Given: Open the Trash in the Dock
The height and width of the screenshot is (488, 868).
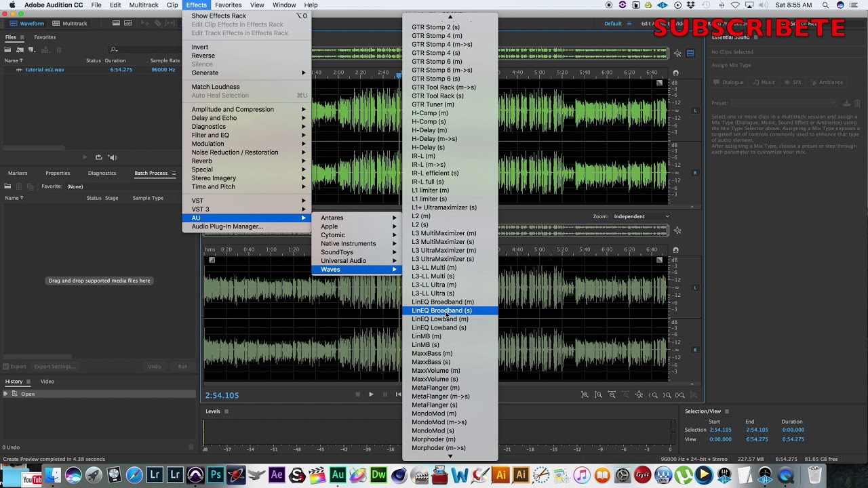Looking at the screenshot, I should click(815, 475).
